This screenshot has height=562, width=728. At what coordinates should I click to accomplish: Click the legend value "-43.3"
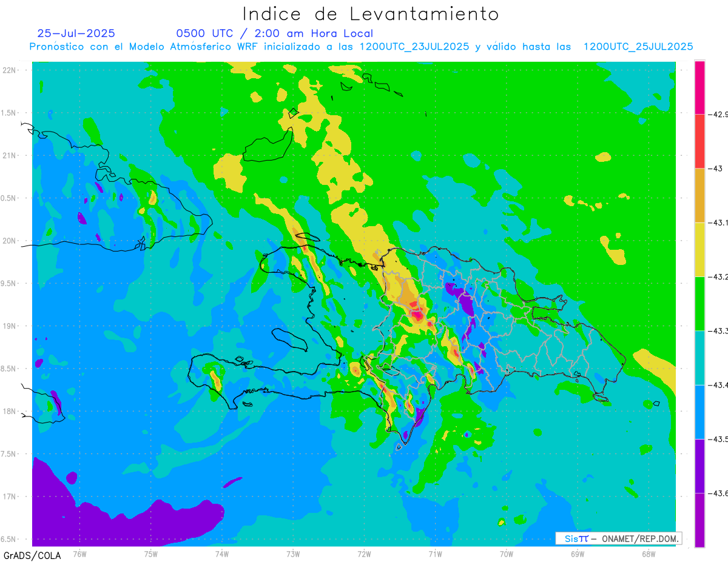[718, 330]
